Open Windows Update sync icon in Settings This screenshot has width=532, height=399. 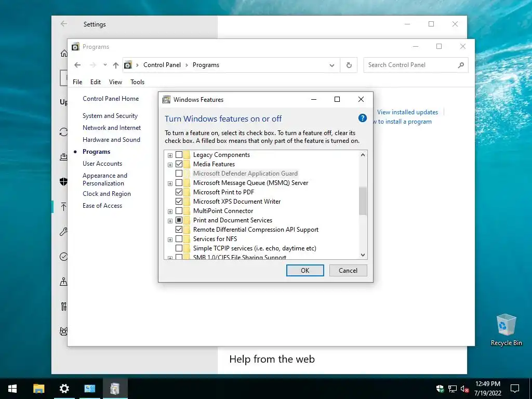click(64, 132)
